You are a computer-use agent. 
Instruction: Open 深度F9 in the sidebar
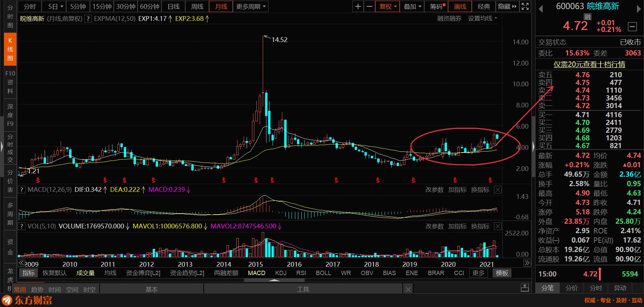(x=10, y=115)
